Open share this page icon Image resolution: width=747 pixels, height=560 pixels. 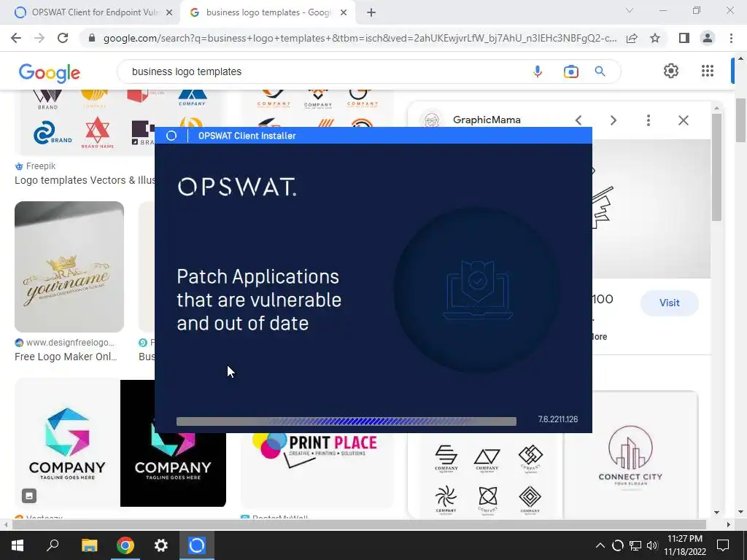pyautogui.click(x=632, y=38)
